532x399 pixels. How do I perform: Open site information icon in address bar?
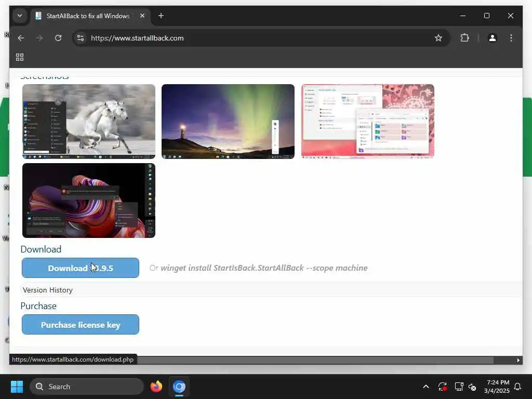tap(81, 38)
